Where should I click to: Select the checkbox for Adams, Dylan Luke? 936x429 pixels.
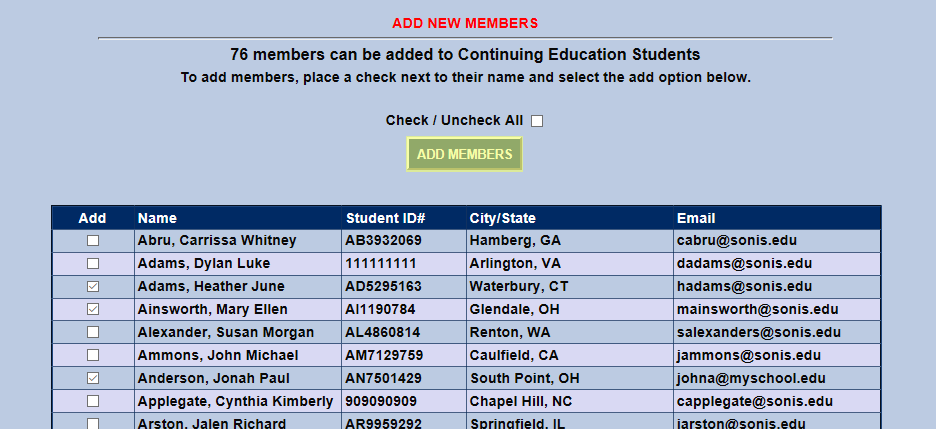pyautogui.click(x=93, y=264)
